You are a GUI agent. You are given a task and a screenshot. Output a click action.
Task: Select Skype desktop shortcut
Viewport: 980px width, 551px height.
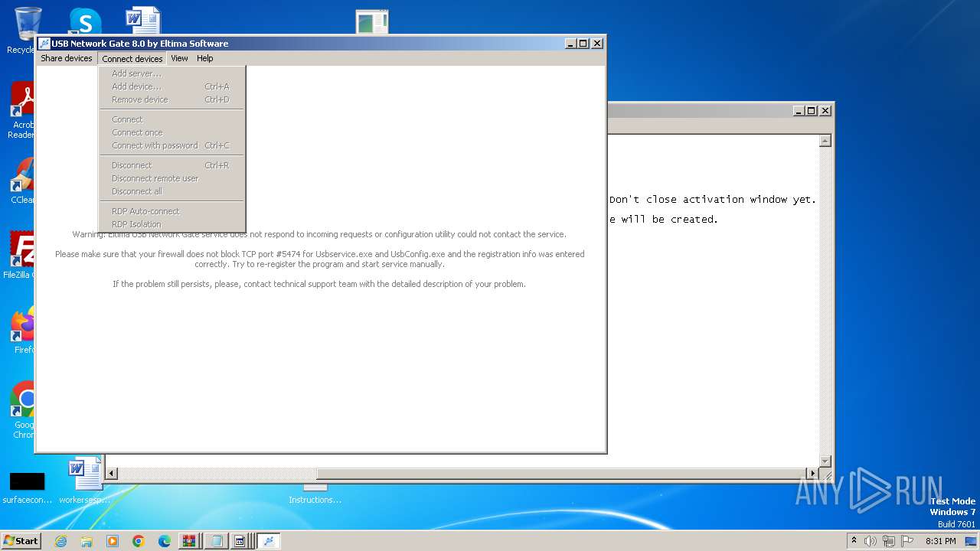click(x=85, y=21)
